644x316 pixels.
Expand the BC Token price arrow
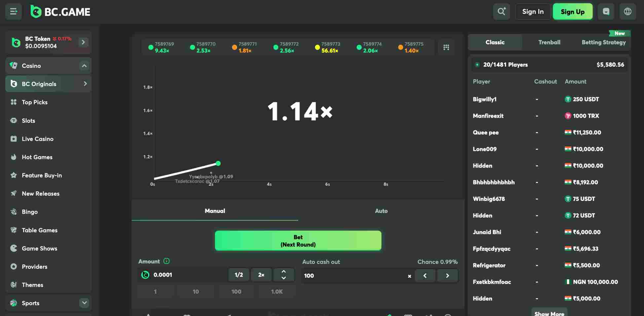click(83, 42)
